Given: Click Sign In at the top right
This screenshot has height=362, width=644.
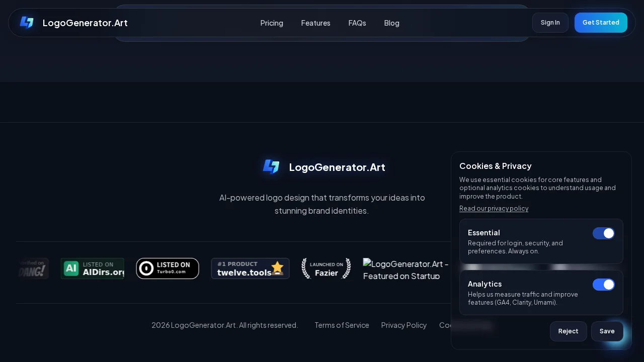Looking at the screenshot, I should [550, 23].
